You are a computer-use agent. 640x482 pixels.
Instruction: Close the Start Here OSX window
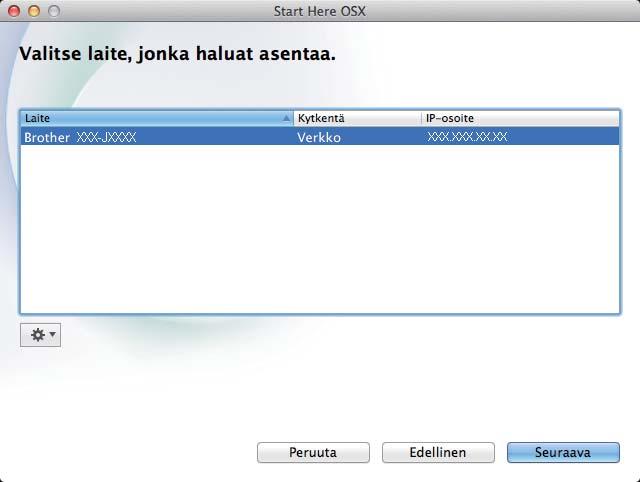(x=14, y=11)
